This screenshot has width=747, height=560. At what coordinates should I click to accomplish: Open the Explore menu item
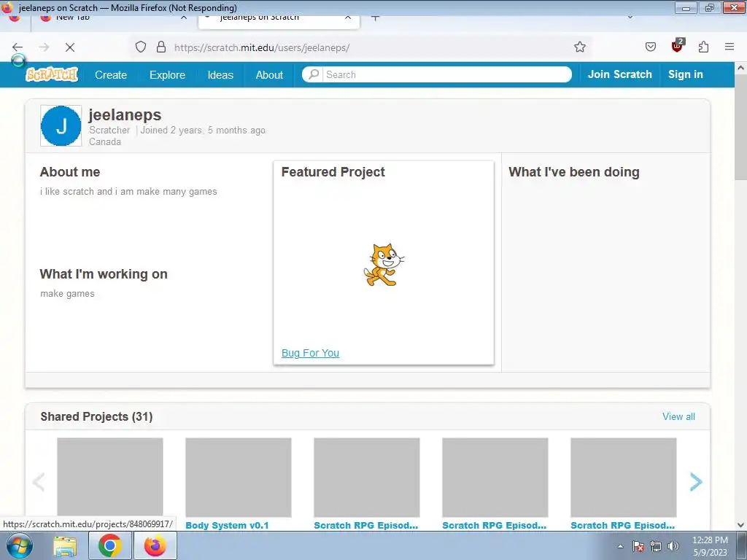pos(167,75)
